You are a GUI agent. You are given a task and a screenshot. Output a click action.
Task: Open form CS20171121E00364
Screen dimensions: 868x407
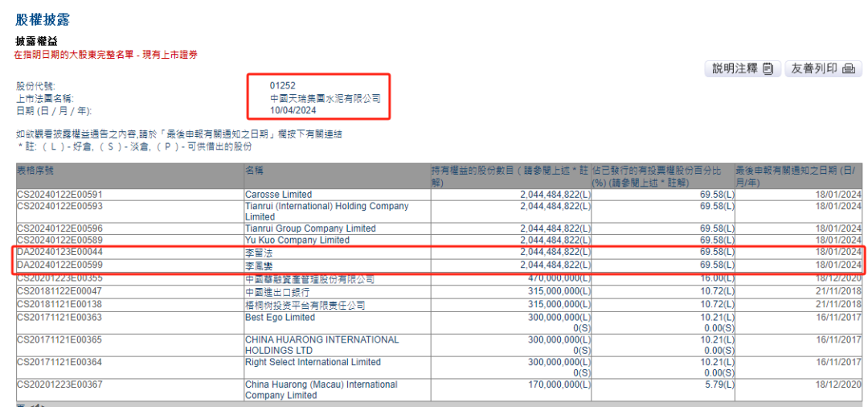(59, 362)
